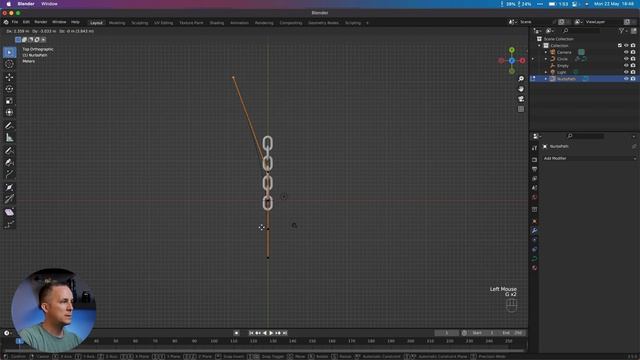Screen dimensions: 640x360
Task: Open the outliner filter dropdown
Action: click(623, 31)
